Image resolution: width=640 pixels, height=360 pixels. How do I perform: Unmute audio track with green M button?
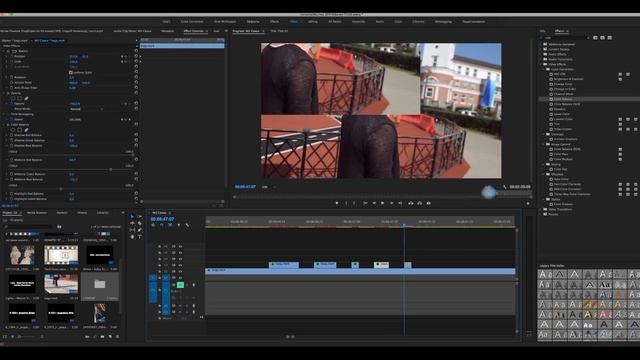click(180, 284)
